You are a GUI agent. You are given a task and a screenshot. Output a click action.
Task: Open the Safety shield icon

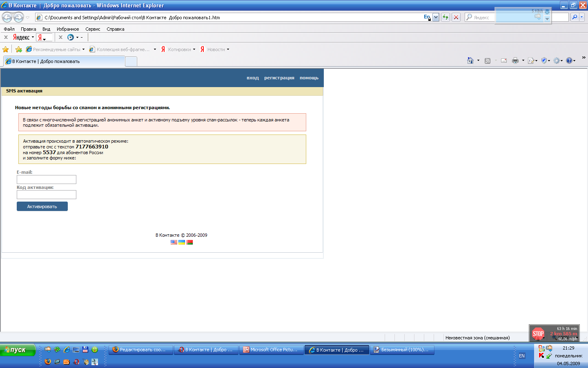pos(544,61)
